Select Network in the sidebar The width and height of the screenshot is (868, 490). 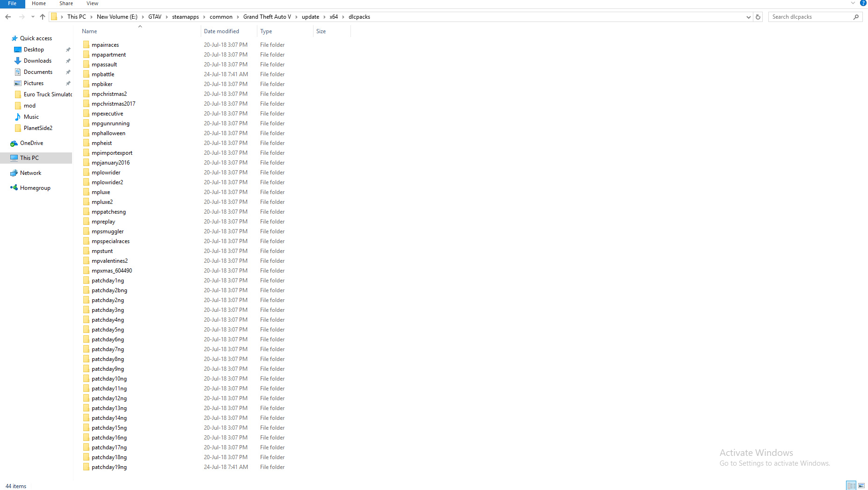click(31, 173)
